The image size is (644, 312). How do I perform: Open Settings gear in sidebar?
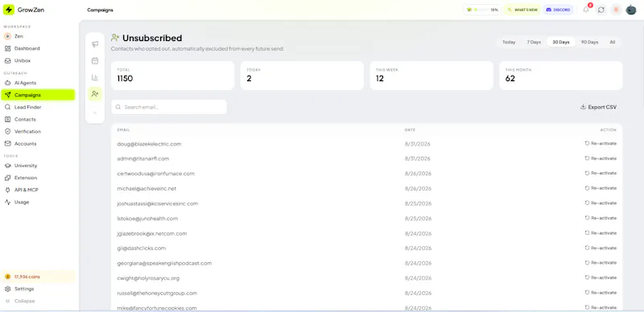tap(38, 289)
